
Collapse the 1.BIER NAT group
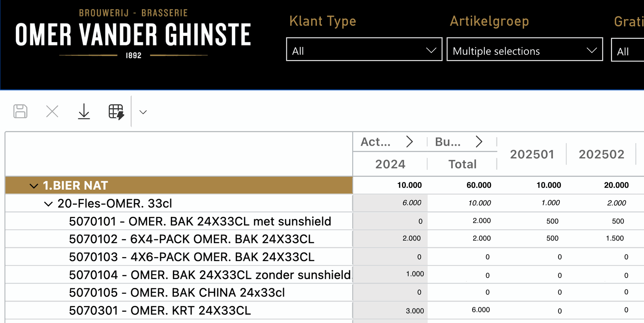point(34,186)
